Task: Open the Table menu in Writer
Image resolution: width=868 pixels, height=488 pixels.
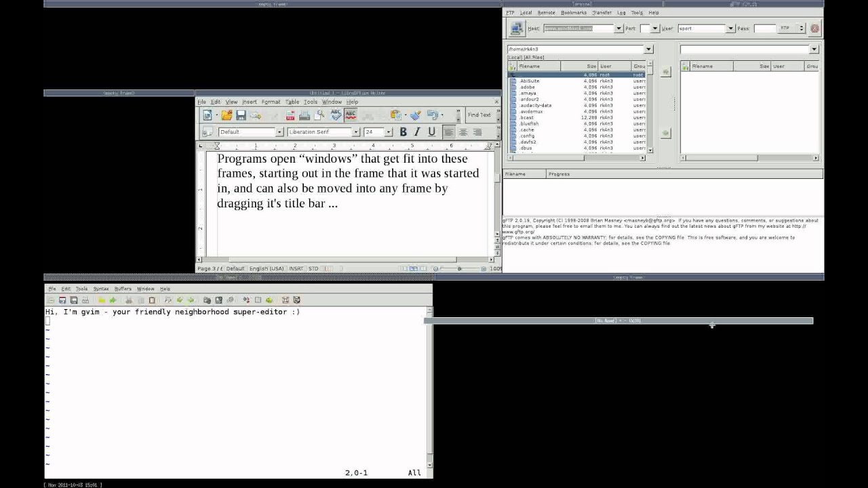Action: [292, 102]
